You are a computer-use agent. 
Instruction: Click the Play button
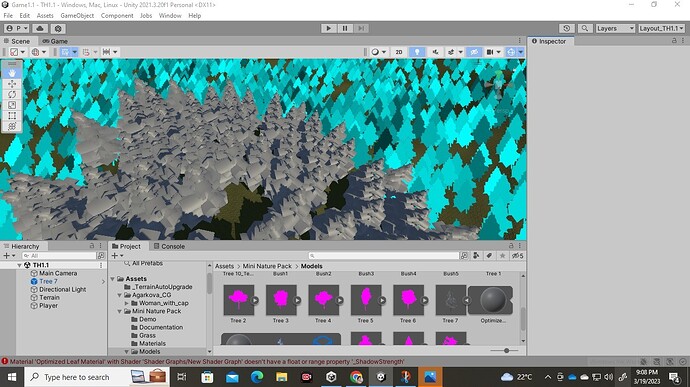(328, 28)
